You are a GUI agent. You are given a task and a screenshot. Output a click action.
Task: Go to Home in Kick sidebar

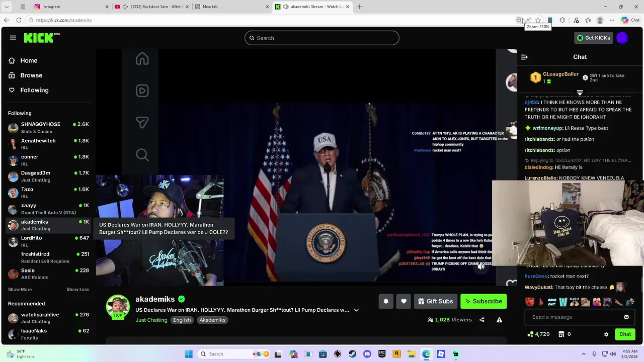coord(29,60)
